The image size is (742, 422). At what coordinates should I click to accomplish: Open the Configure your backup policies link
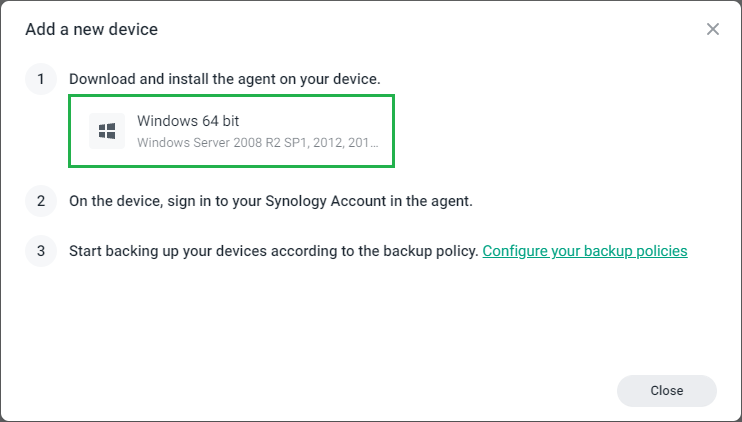(x=585, y=251)
